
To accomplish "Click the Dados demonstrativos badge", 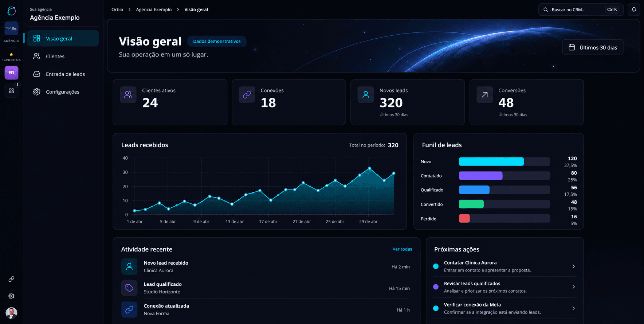I will click(x=217, y=41).
